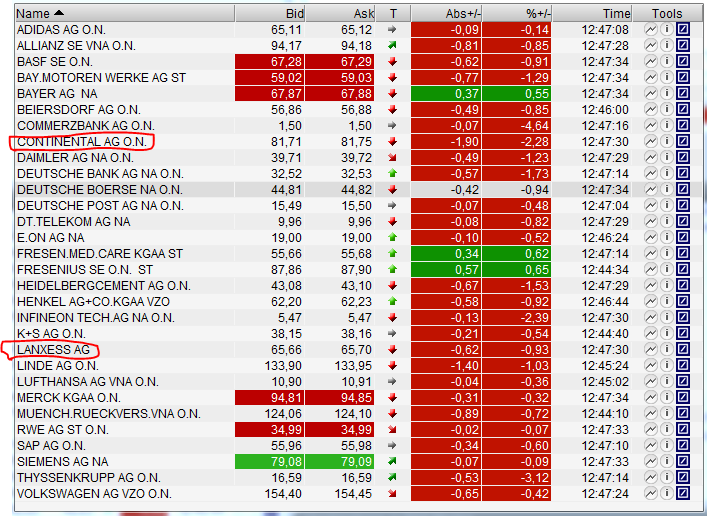Sort by Abs+/- column header
707x516 pixels.
coord(446,14)
